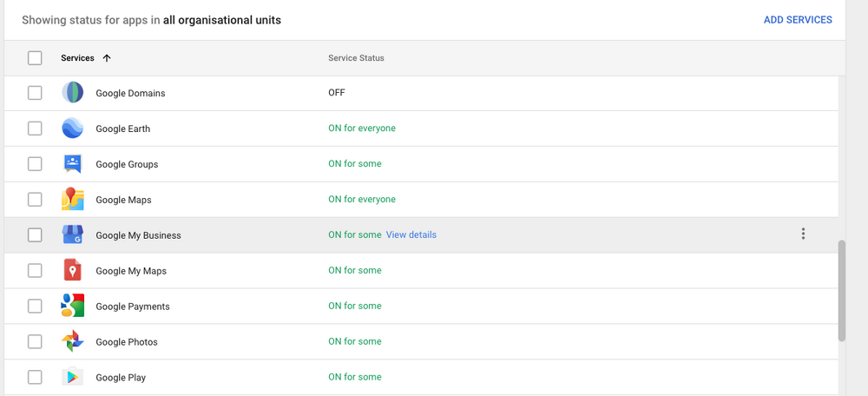This screenshot has height=396, width=868.
Task: Click the Google My Maps red icon
Action: [x=73, y=270]
